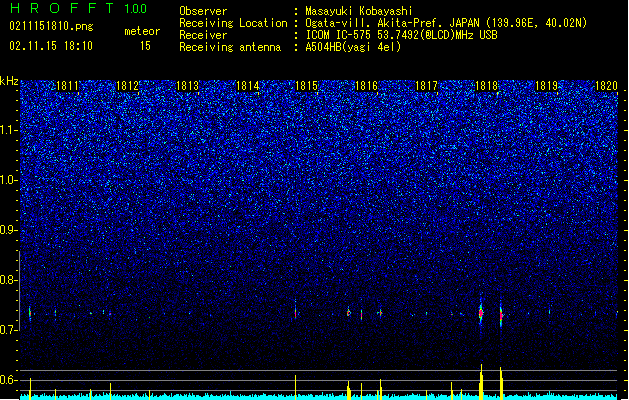Click the version number 1.0.0
The height and width of the screenshot is (400, 629).
click(135, 9)
